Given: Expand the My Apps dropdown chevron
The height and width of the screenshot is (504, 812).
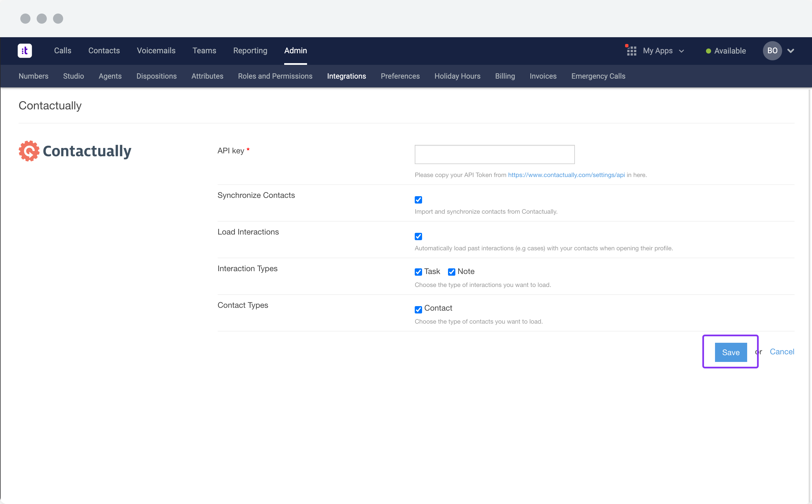Looking at the screenshot, I should [682, 51].
